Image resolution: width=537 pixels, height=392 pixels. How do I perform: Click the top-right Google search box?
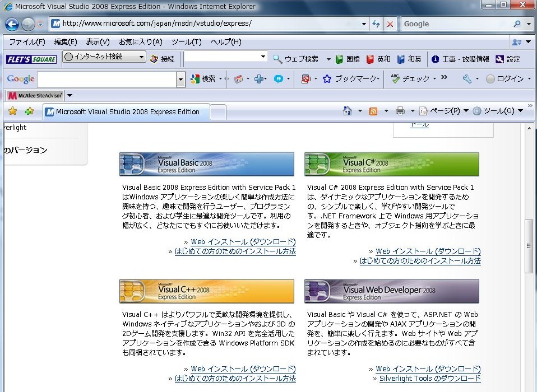tap(457, 24)
